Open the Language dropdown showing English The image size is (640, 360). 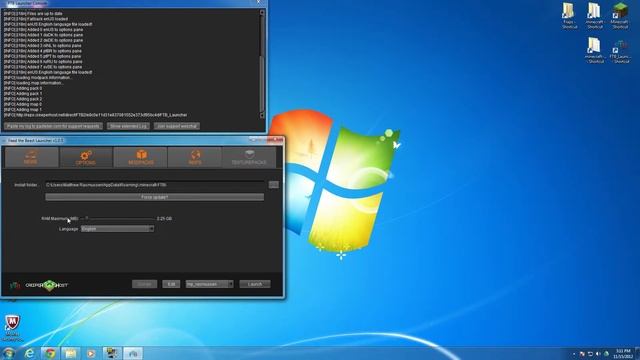117,229
